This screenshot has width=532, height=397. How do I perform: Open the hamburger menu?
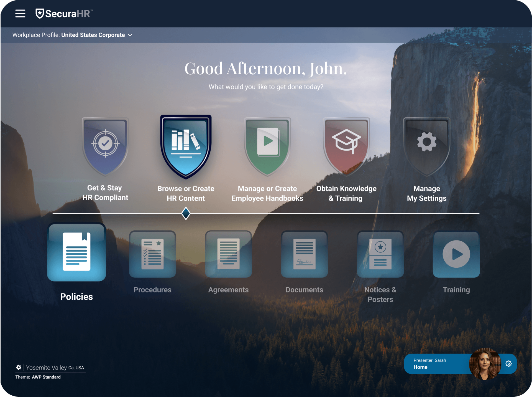pos(20,13)
